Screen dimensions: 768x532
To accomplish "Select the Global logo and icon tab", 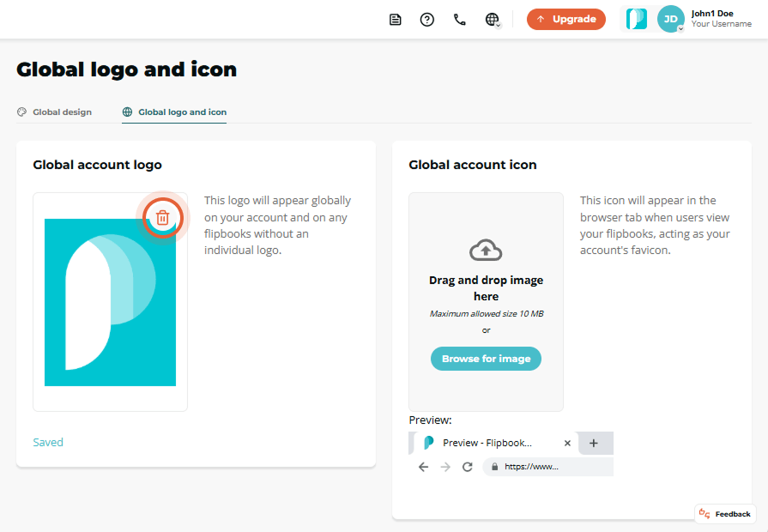I will click(x=174, y=112).
